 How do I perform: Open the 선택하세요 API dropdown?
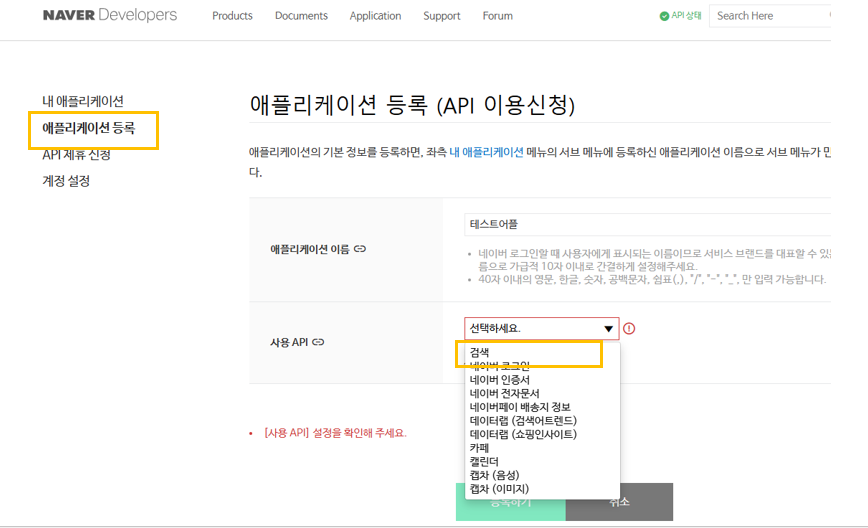541,328
